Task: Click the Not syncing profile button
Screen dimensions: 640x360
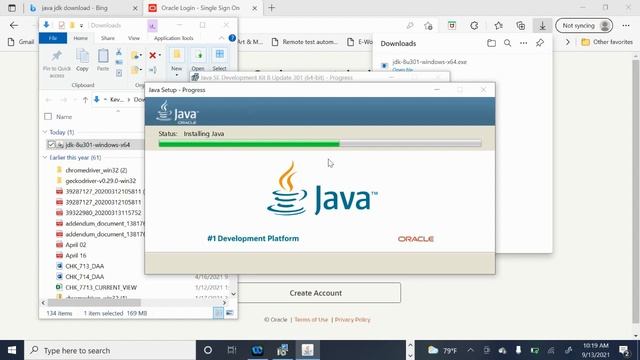Action: tap(584, 26)
